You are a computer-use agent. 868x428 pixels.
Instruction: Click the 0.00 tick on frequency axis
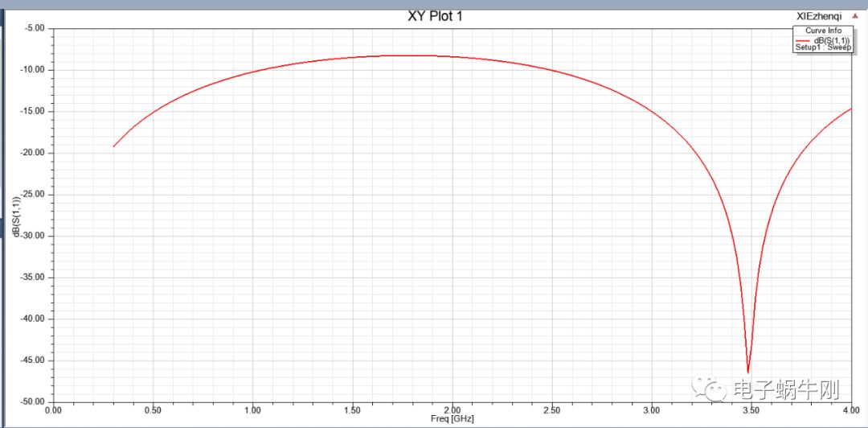click(x=53, y=410)
